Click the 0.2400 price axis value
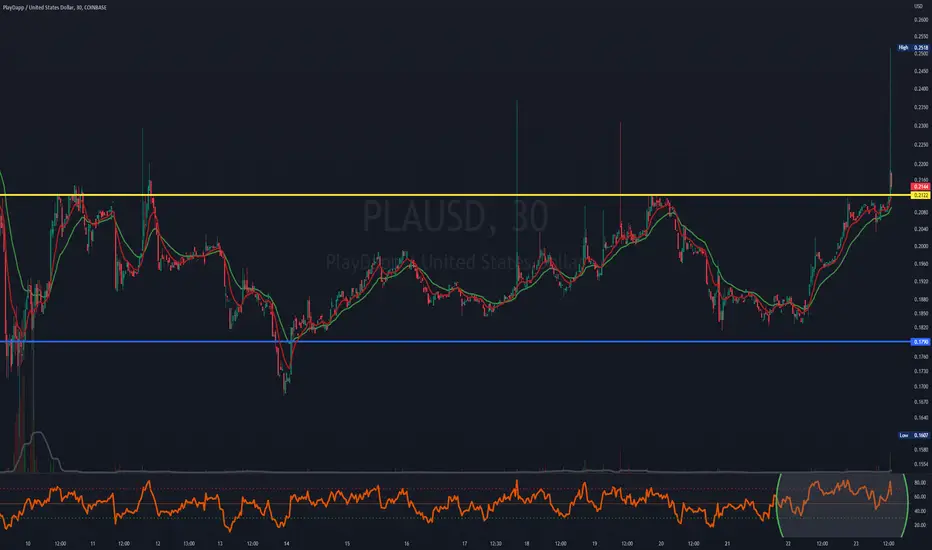 (921, 89)
